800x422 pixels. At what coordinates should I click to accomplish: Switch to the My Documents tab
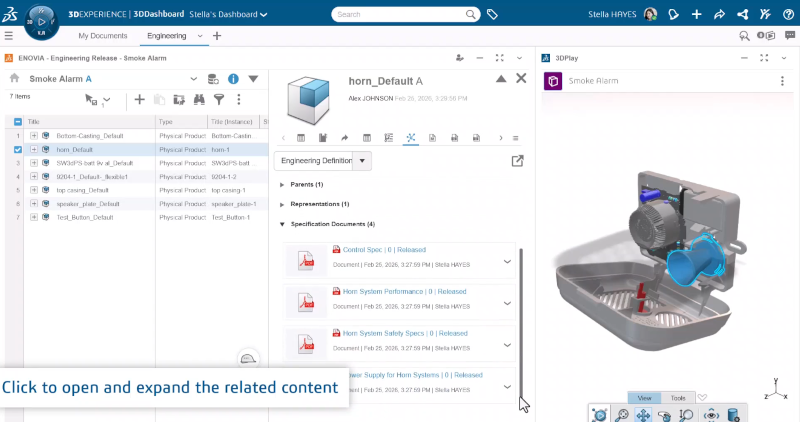coord(103,36)
